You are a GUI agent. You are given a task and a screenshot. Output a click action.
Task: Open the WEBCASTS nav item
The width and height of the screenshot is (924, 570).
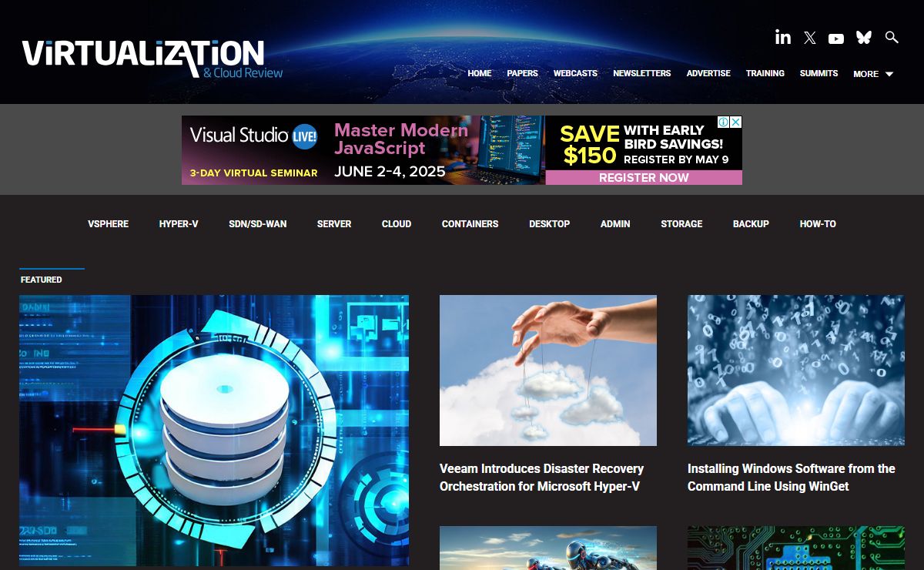point(575,73)
